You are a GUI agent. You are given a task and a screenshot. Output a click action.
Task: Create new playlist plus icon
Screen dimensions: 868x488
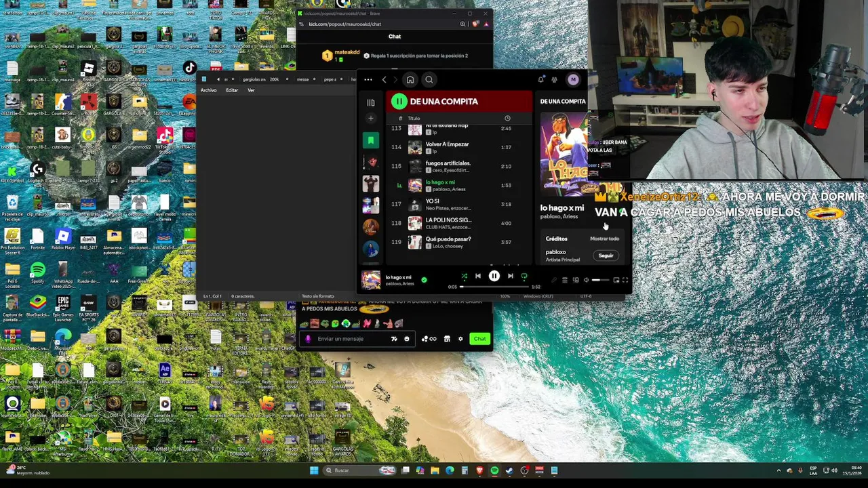click(x=370, y=119)
